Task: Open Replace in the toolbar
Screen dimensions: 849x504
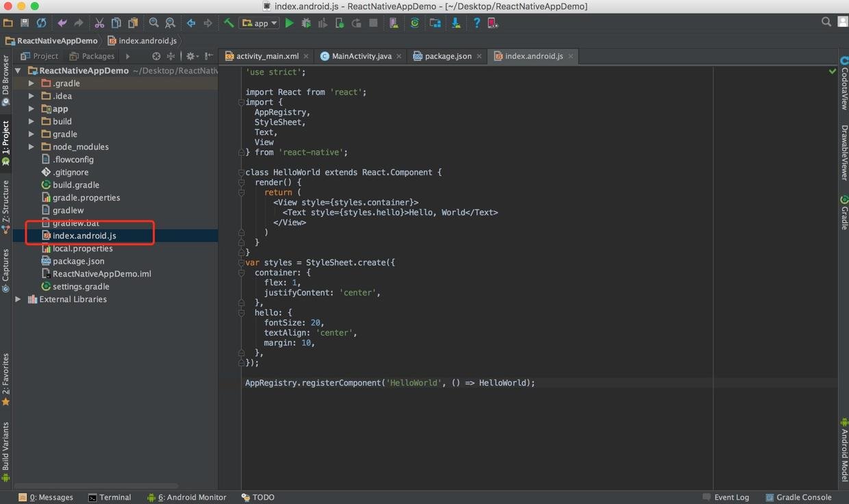Action: click(x=170, y=23)
